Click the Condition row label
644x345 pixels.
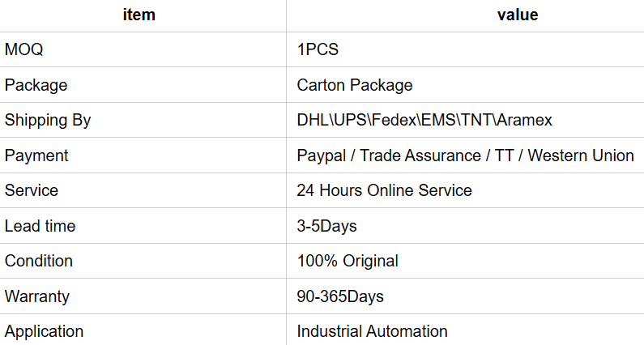pyautogui.click(x=39, y=261)
